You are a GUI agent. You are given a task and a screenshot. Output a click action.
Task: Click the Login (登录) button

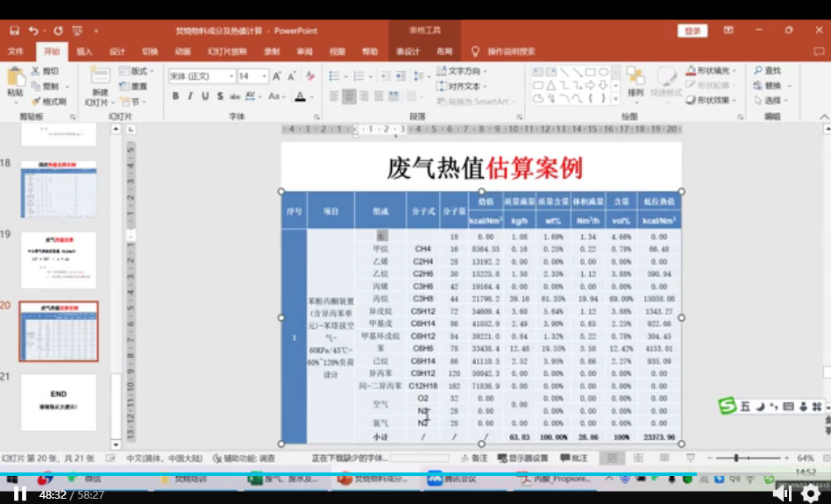coord(692,31)
